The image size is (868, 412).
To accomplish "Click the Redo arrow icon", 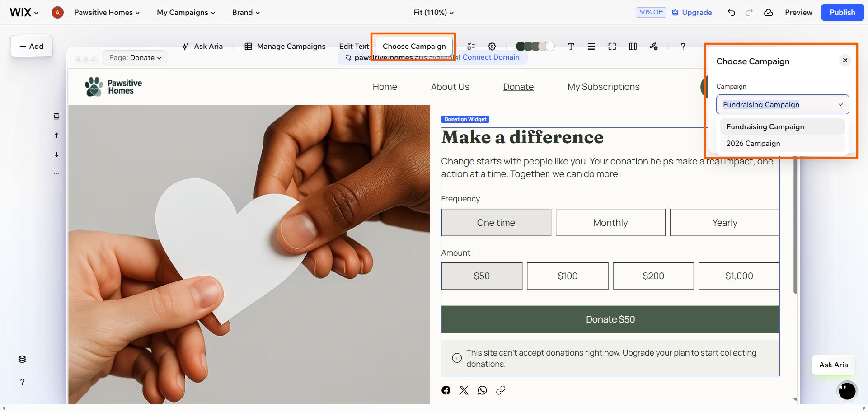I will coord(749,12).
